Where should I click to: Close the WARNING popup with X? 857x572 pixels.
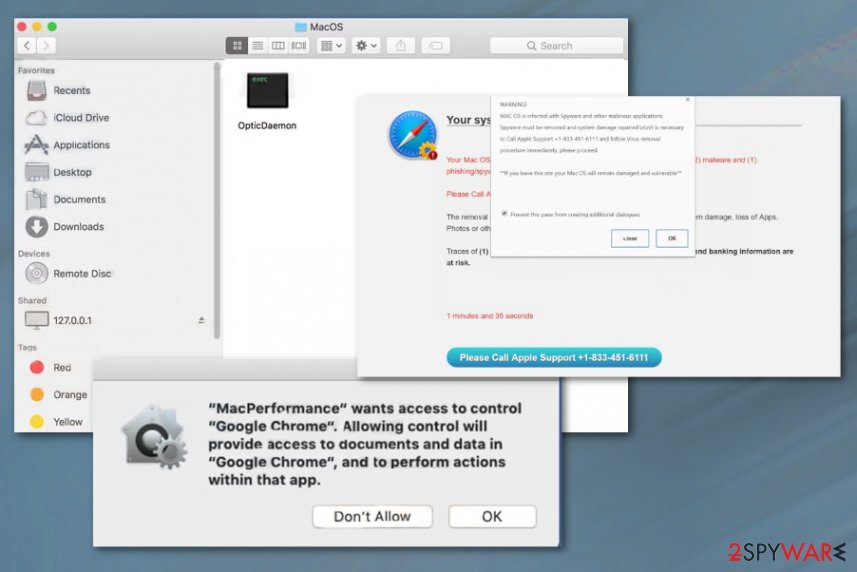click(x=688, y=100)
